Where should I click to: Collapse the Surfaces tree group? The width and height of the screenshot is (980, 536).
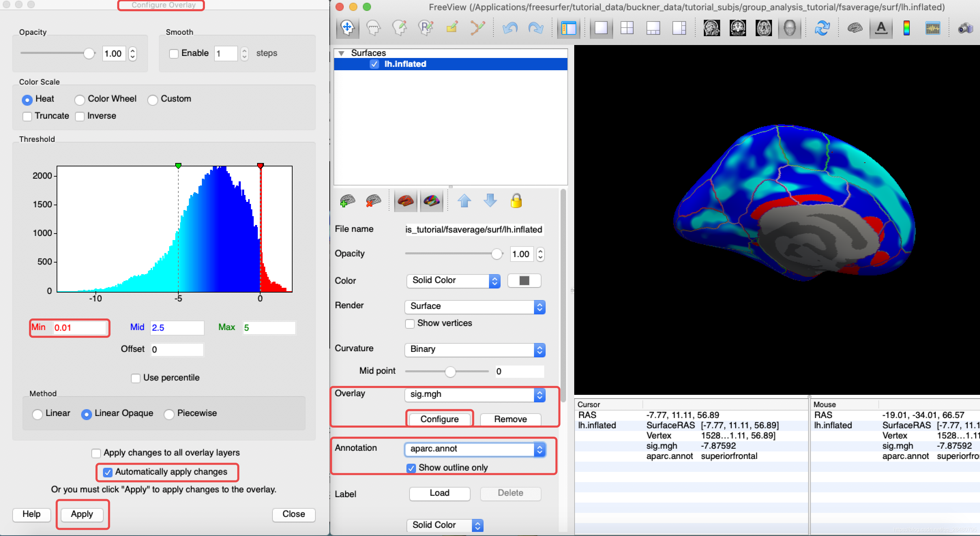[341, 53]
